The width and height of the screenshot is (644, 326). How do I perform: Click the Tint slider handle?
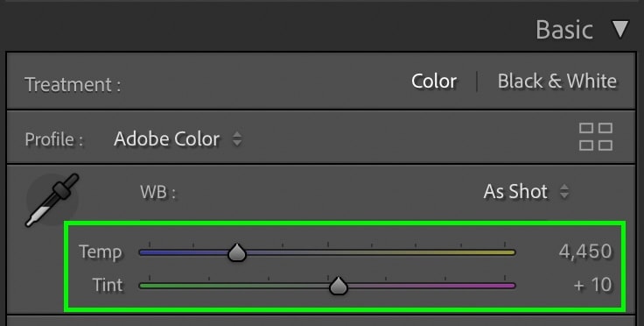pyautogui.click(x=339, y=286)
